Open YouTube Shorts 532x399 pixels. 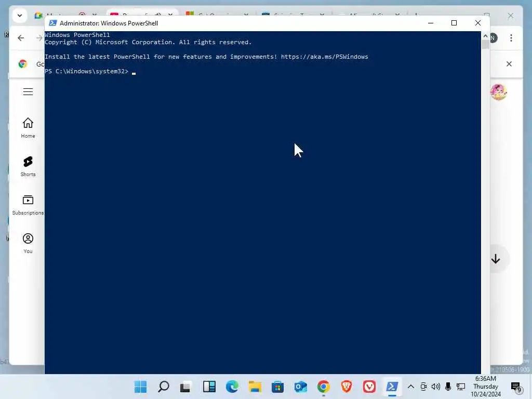pos(28,166)
